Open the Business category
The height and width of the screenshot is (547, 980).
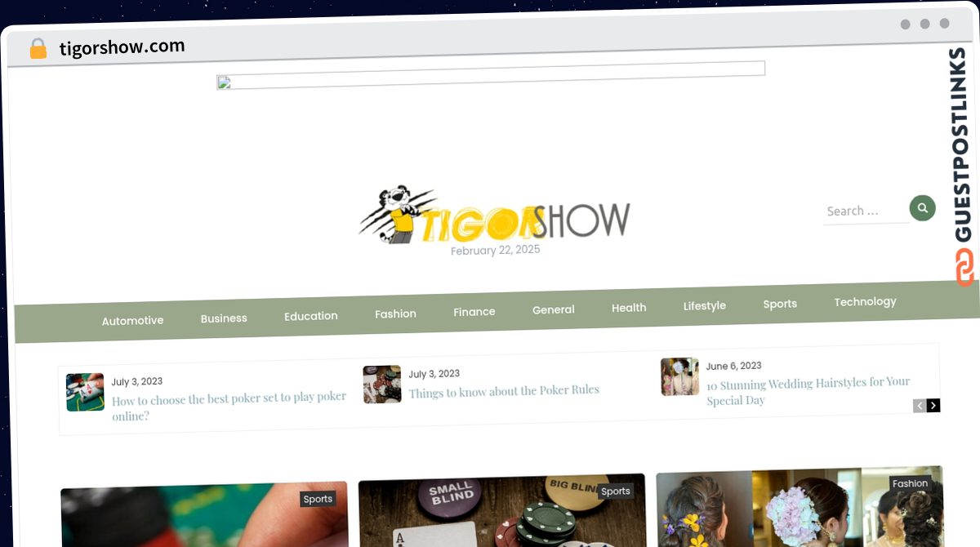224,318
